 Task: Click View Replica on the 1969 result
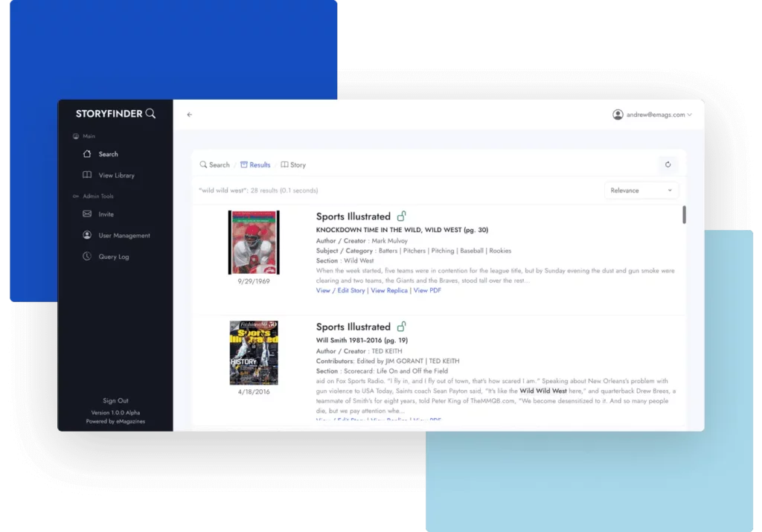point(389,290)
